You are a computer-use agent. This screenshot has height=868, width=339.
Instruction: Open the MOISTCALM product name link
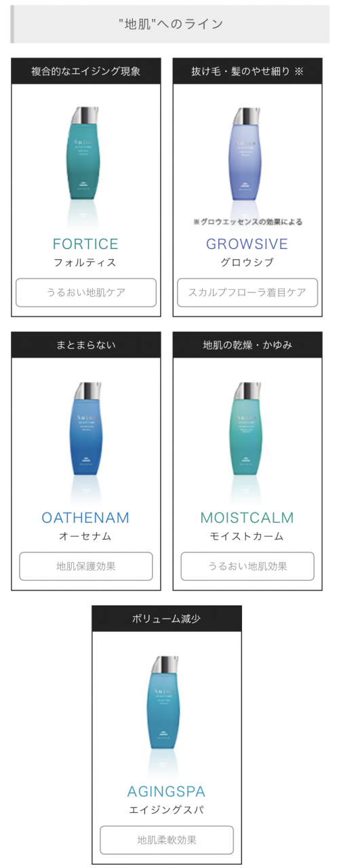pyautogui.click(x=247, y=518)
